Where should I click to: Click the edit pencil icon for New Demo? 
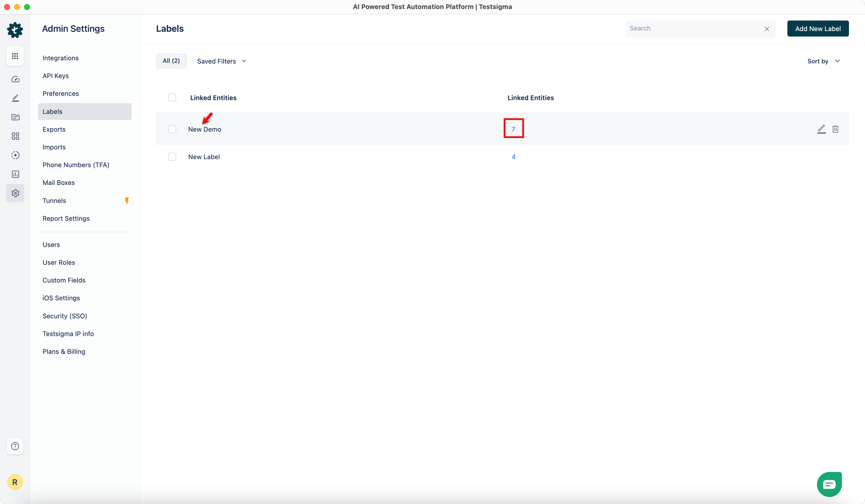pos(821,129)
